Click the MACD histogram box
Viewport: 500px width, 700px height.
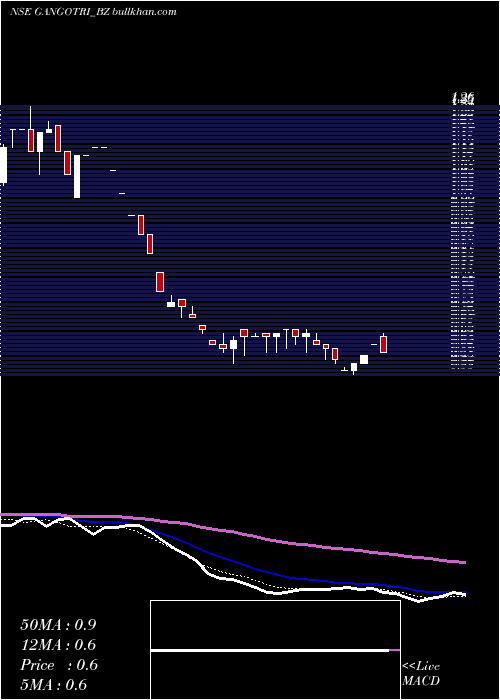tap(275, 650)
